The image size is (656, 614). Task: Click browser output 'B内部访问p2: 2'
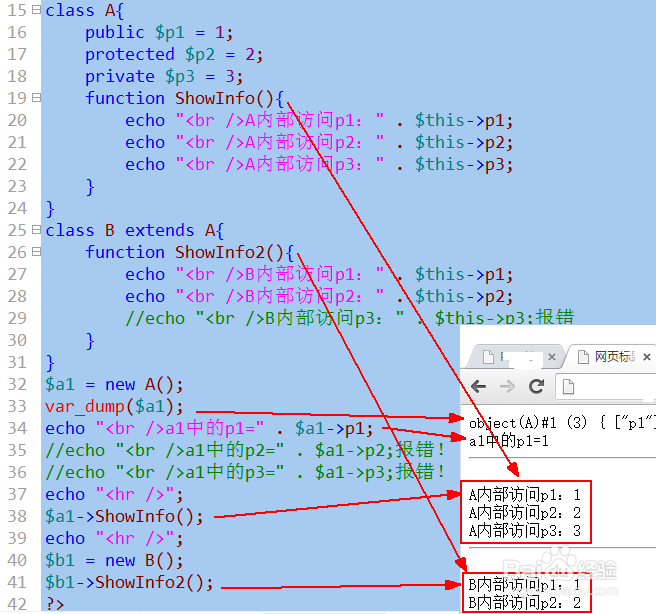pyautogui.click(x=525, y=603)
